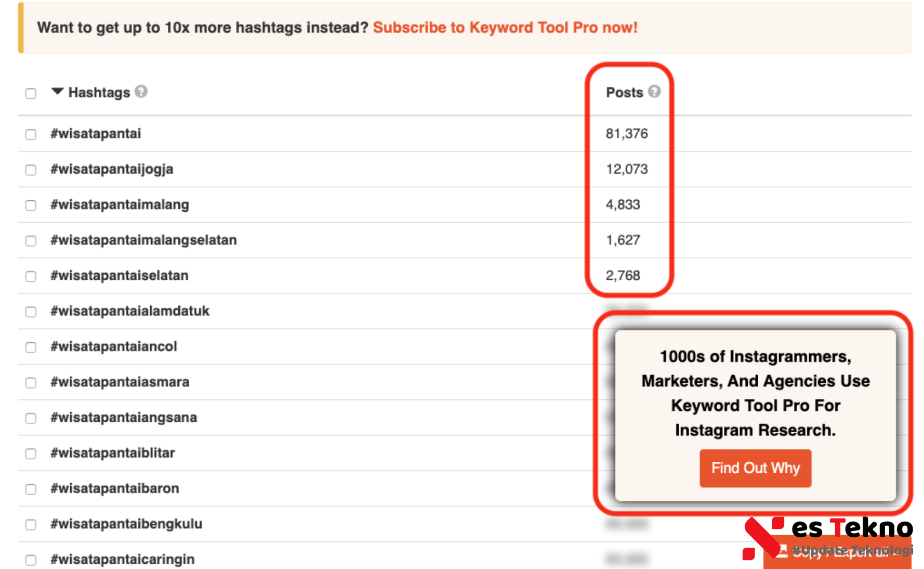Click the Hashtags column header label
Screen dimensions: 924x569
click(99, 93)
